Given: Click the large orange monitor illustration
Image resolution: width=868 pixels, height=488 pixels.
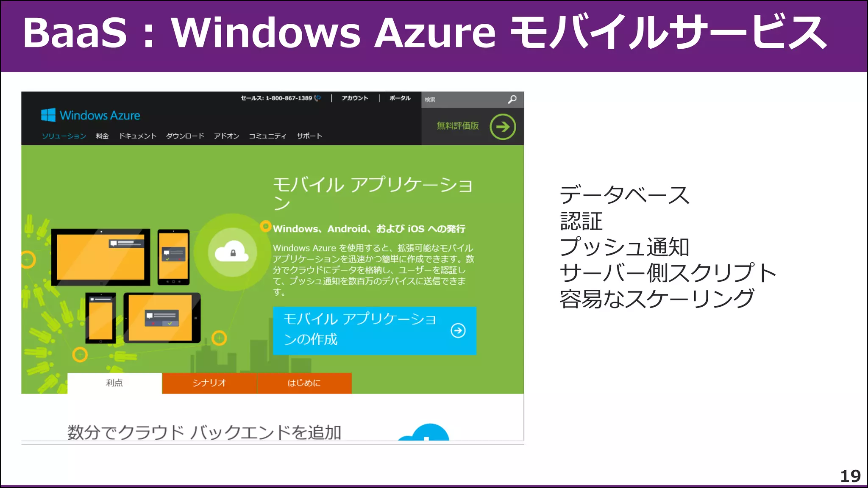Looking at the screenshot, I should coord(101,257).
